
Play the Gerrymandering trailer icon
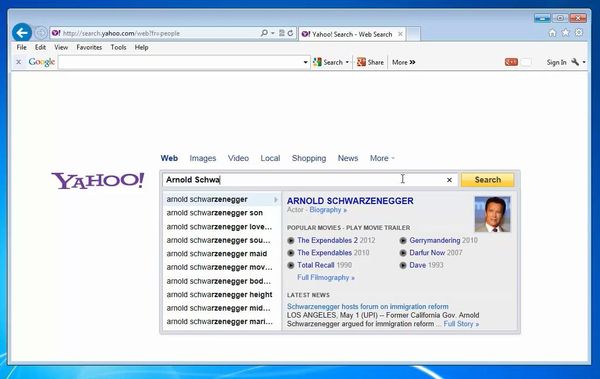pyautogui.click(x=403, y=240)
